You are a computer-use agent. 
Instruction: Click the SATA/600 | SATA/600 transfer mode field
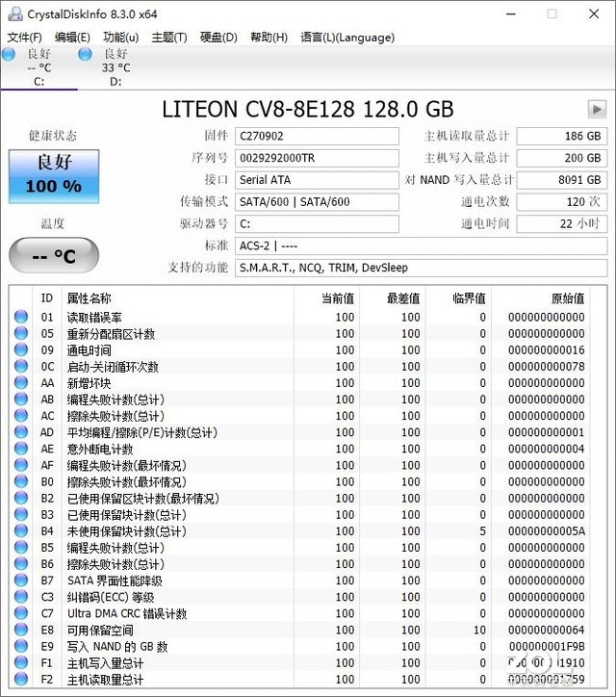(317, 202)
